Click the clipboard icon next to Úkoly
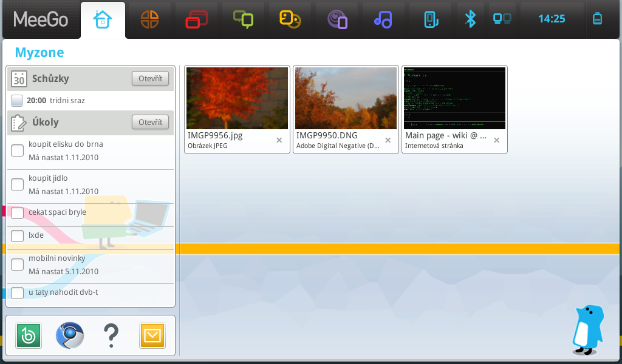Image resolution: width=622 pixels, height=364 pixels. coord(19,123)
